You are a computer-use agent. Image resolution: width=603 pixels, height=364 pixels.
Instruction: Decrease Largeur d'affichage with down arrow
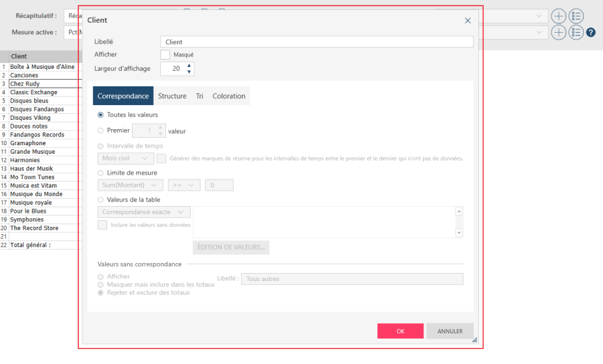click(189, 72)
